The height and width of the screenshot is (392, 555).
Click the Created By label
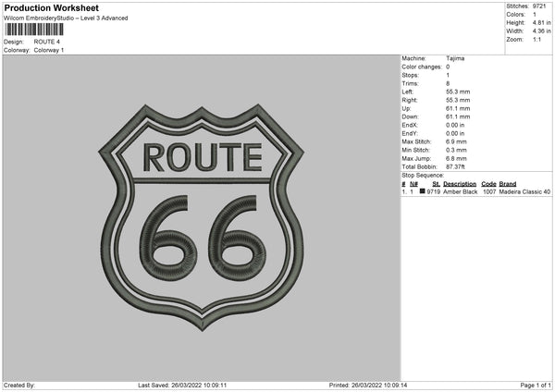[x=19, y=386]
